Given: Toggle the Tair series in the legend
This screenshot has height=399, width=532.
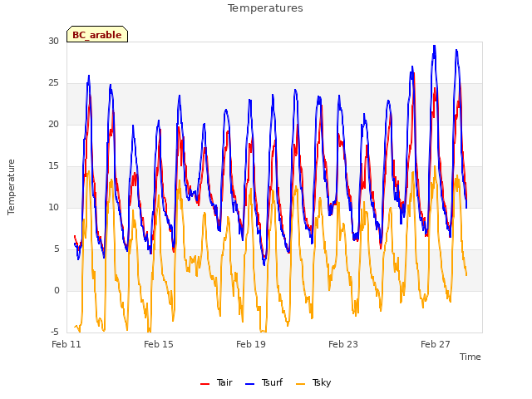Looking at the screenshot, I should click(216, 382).
